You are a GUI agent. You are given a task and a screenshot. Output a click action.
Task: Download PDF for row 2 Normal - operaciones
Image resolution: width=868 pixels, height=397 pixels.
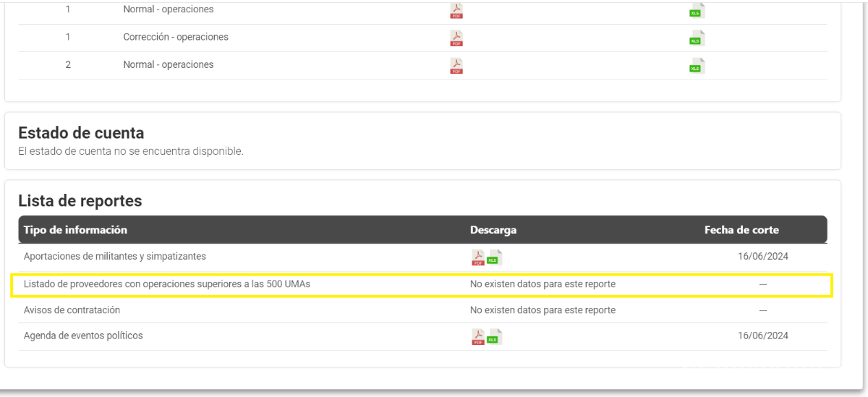(456, 65)
